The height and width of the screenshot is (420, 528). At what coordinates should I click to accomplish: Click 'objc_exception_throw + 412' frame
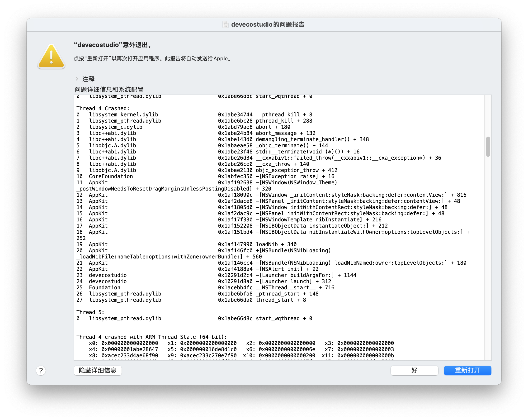pyautogui.click(x=207, y=170)
